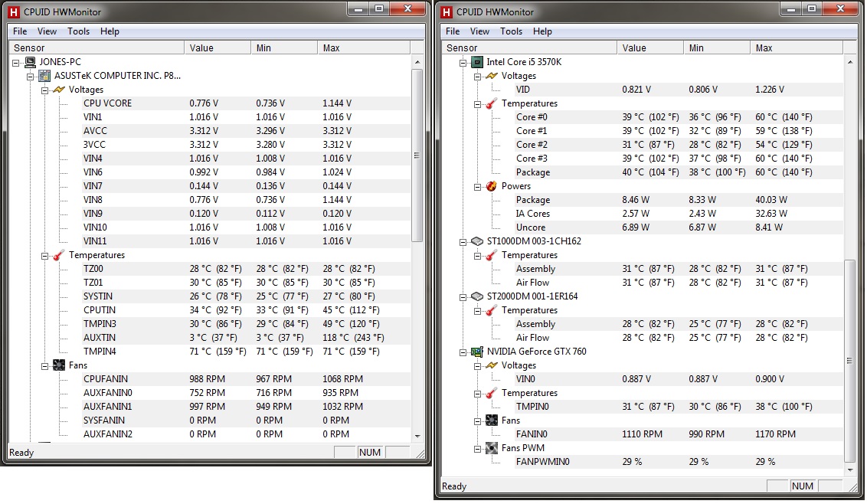Click the Temperatures thermometer icon under ASUSTeK

(x=59, y=255)
